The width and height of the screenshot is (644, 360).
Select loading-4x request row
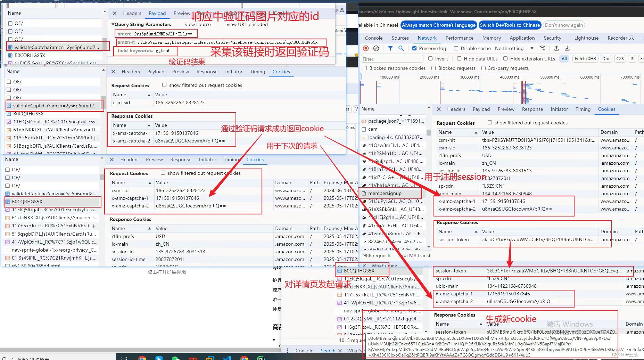tap(393, 137)
